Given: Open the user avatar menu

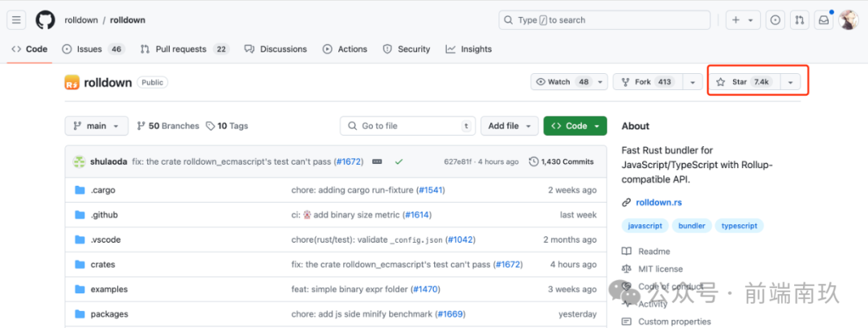Looking at the screenshot, I should coord(848,21).
